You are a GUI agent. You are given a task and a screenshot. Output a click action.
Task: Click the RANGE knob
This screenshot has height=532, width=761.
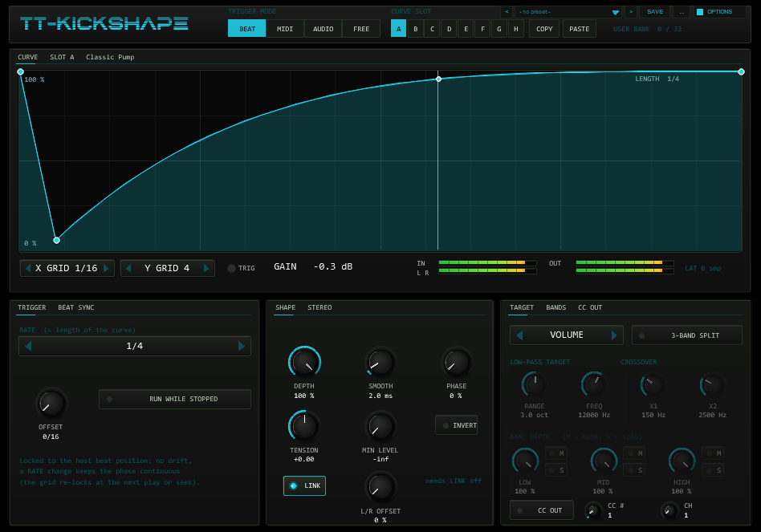click(x=535, y=385)
